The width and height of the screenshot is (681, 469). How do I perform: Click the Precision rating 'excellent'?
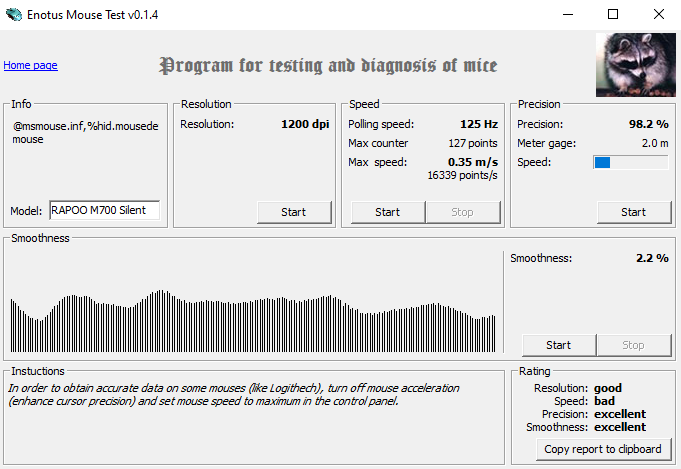click(620, 414)
